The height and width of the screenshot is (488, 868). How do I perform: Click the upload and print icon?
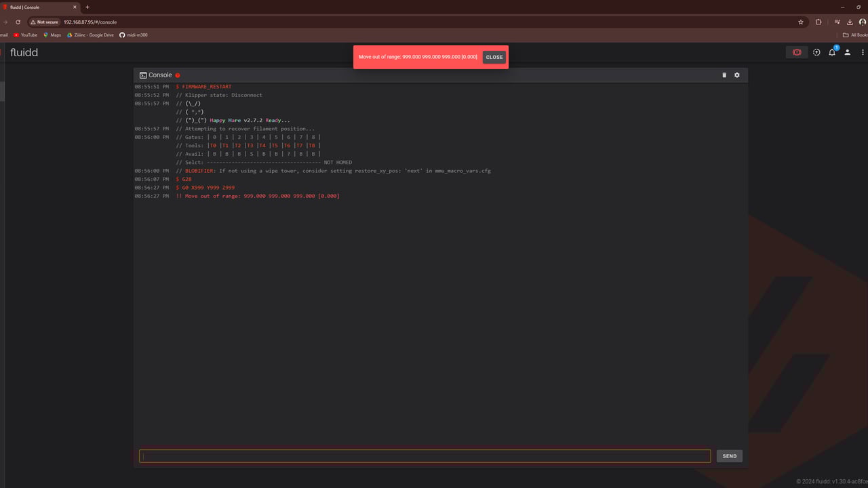click(816, 52)
